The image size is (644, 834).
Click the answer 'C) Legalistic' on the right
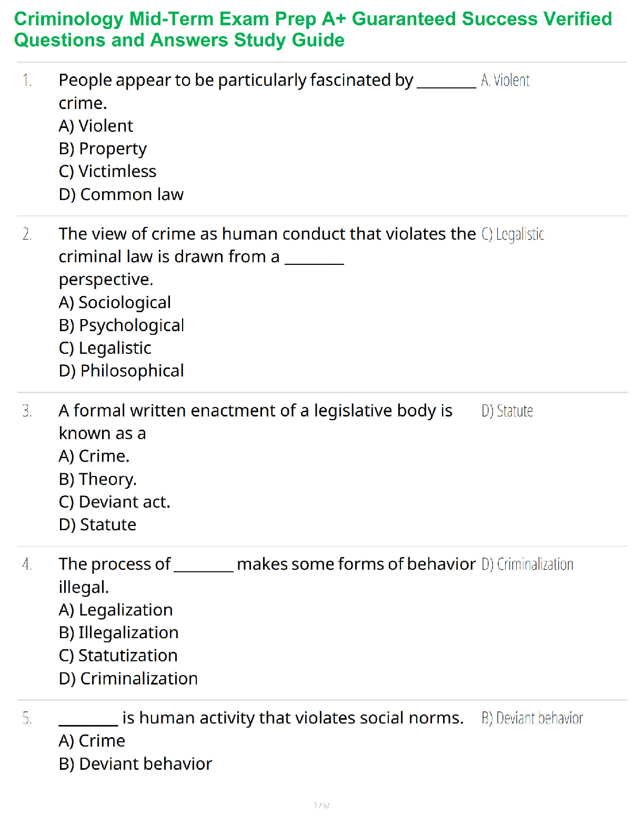tap(513, 234)
